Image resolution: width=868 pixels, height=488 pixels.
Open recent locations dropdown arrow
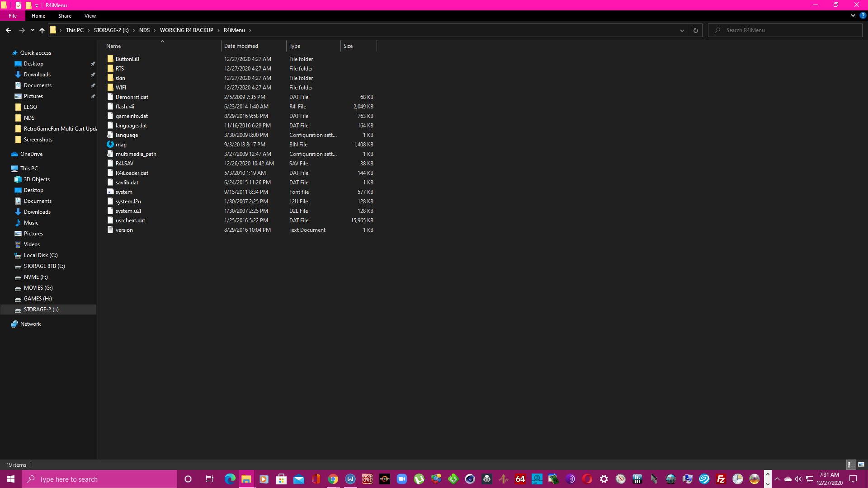tap(33, 30)
